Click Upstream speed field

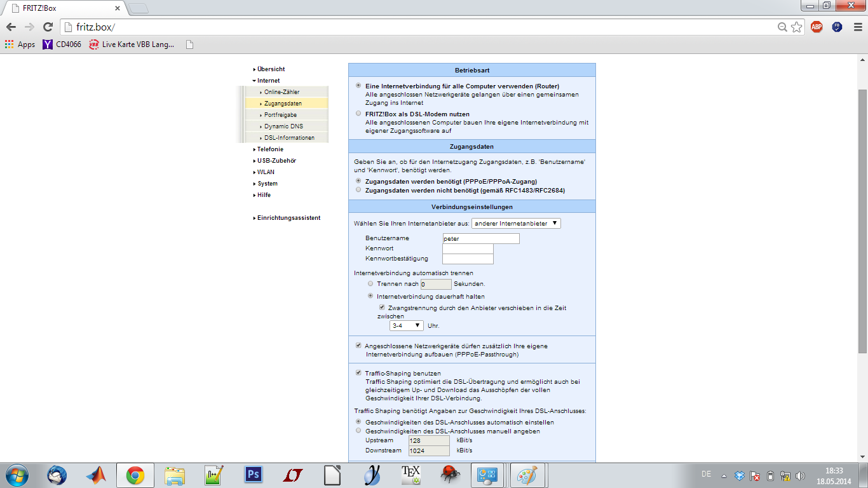pos(429,440)
